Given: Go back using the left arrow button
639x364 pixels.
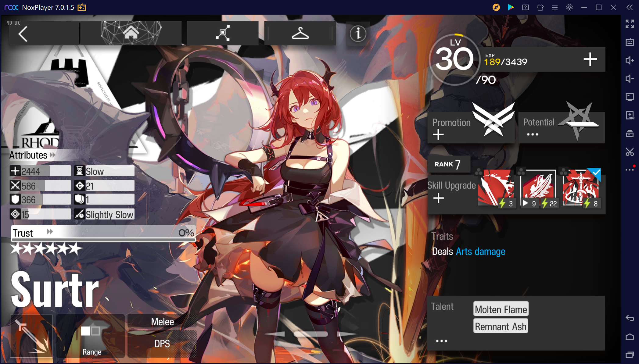Looking at the screenshot, I should click(23, 34).
